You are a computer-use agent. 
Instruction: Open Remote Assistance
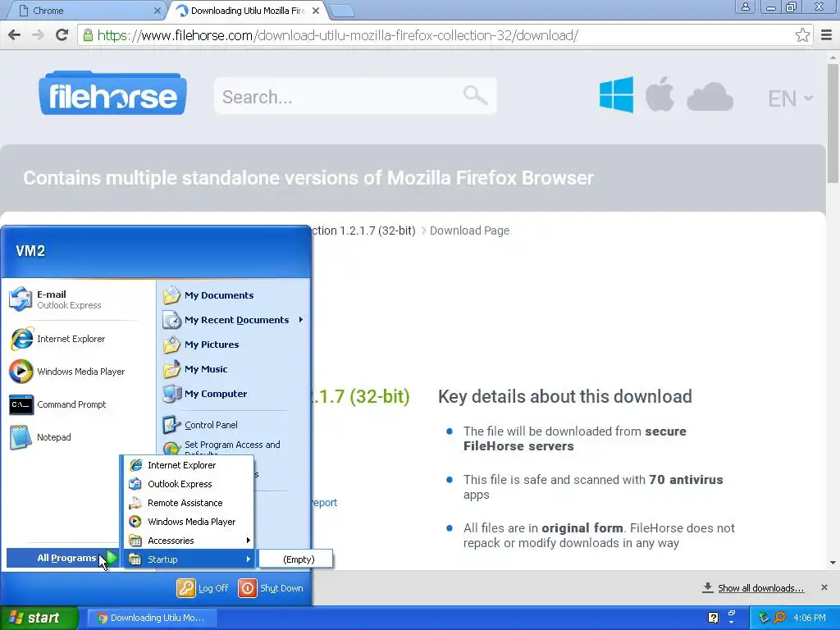pyautogui.click(x=189, y=503)
